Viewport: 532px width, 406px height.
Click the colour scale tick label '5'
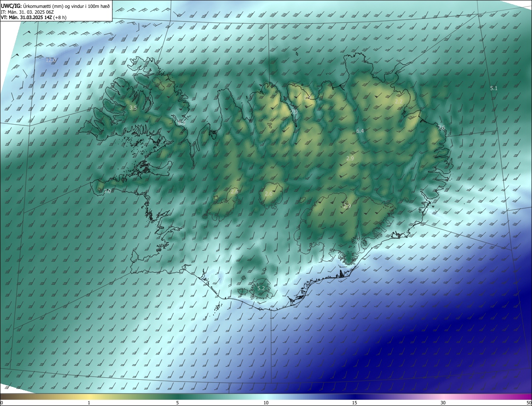(x=177, y=403)
